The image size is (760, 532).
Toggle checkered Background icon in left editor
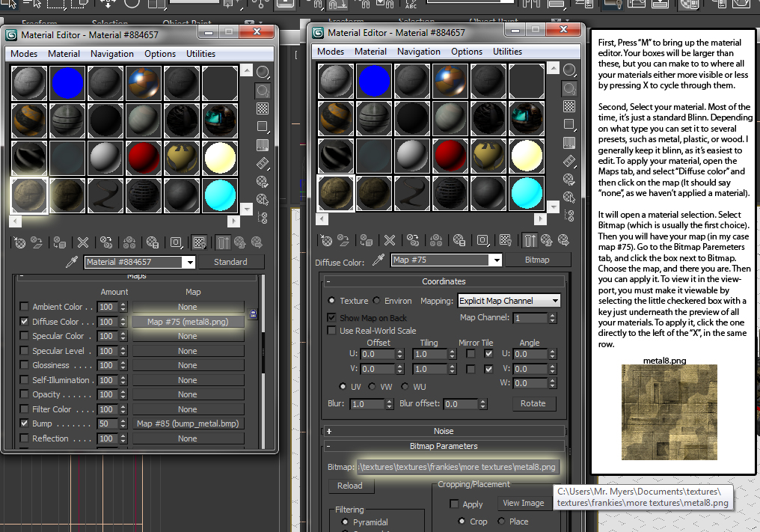[x=263, y=108]
